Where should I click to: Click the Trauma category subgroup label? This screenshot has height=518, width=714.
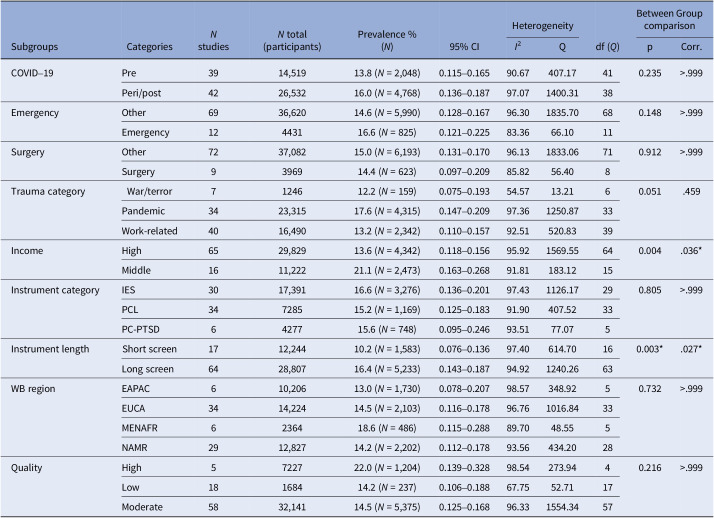[x=48, y=191]
